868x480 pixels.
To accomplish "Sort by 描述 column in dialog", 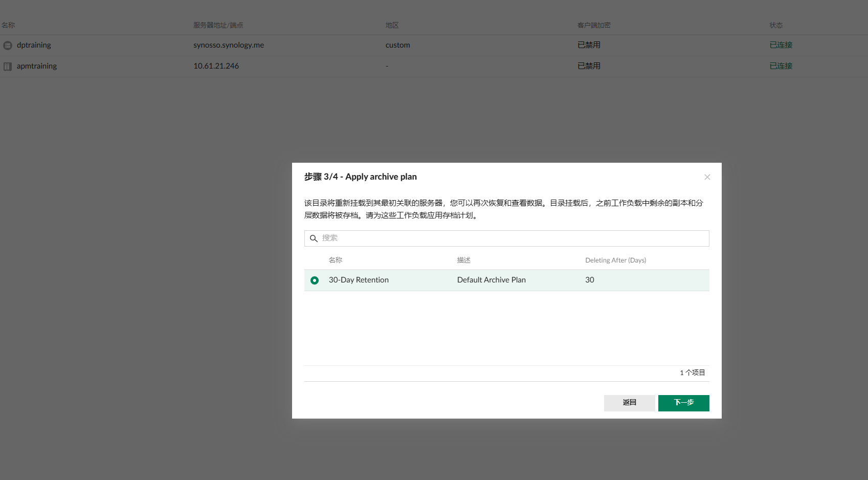I will [x=463, y=260].
